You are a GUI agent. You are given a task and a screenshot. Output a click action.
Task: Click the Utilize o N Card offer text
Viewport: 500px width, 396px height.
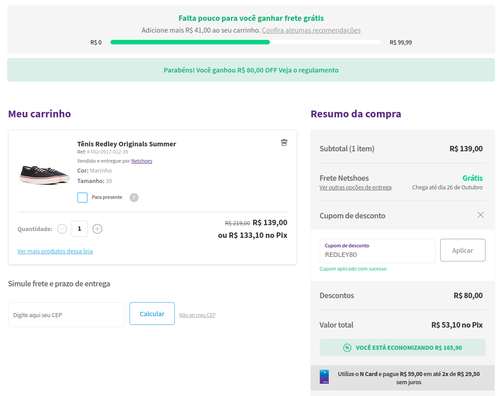[x=409, y=378]
